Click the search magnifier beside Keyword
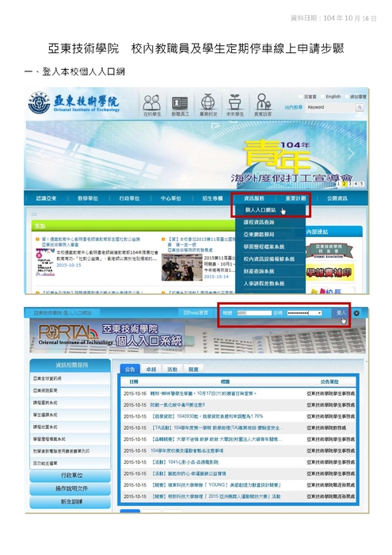Image resolution: width=392 pixels, height=555 pixels. (x=360, y=107)
